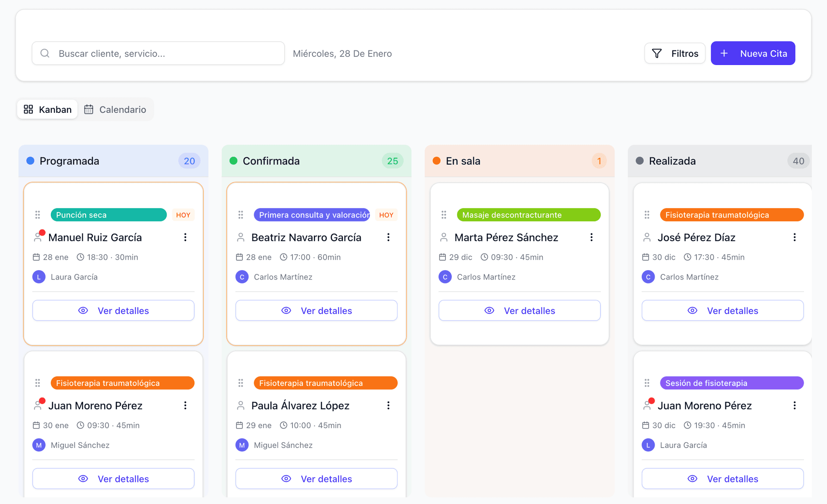Click the clock icon beside 17:00 · 60min

click(x=283, y=257)
